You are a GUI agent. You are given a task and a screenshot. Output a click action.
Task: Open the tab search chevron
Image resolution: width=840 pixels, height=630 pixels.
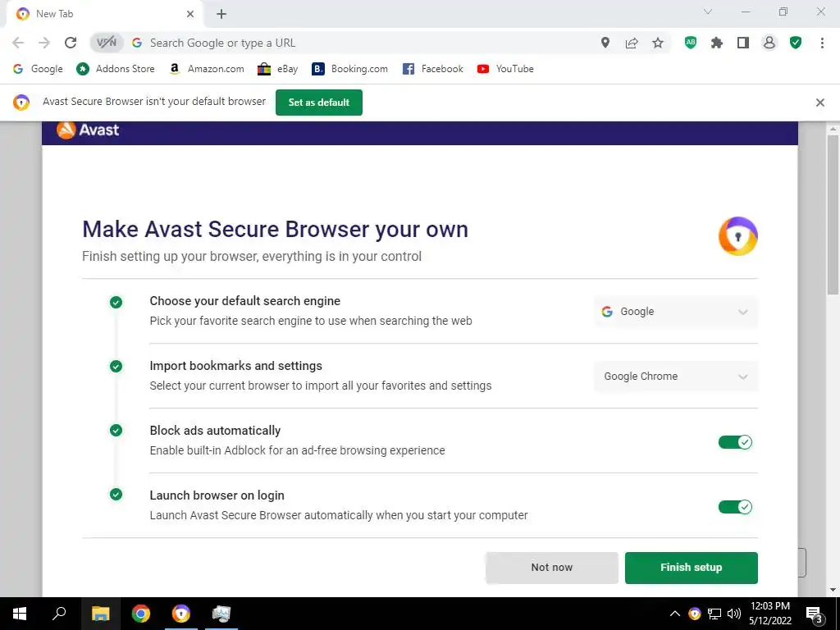click(708, 11)
